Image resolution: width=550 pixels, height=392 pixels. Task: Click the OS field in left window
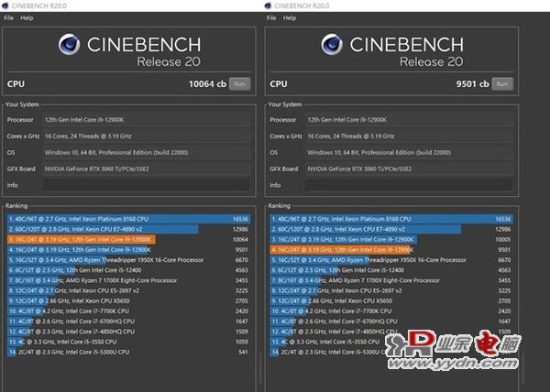click(147, 152)
